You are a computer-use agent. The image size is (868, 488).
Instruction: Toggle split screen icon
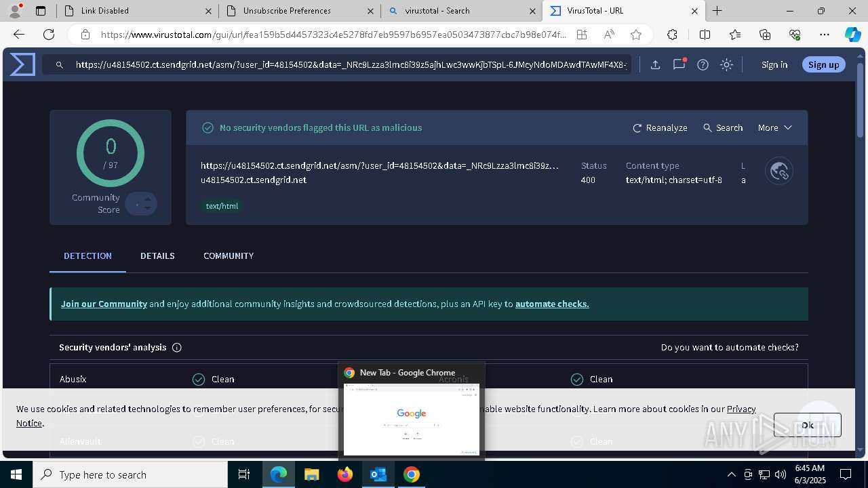[705, 35]
